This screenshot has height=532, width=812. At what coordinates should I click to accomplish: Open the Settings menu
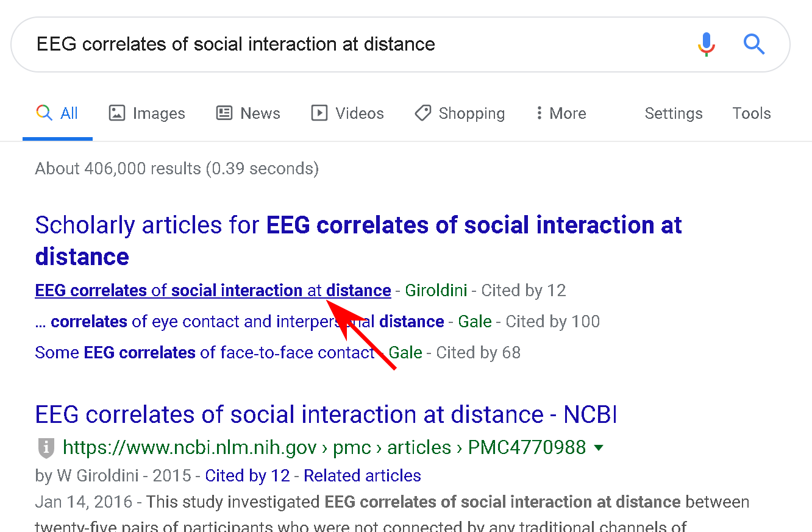point(673,113)
